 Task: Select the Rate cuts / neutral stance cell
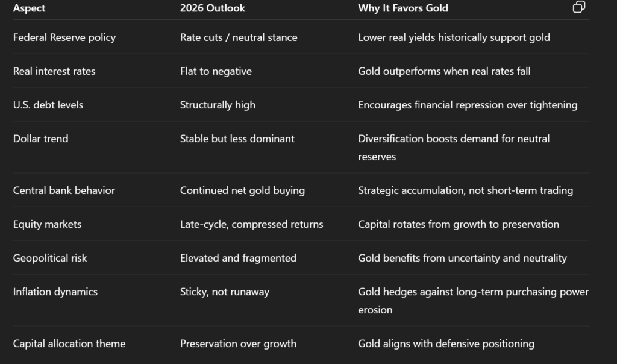click(239, 37)
